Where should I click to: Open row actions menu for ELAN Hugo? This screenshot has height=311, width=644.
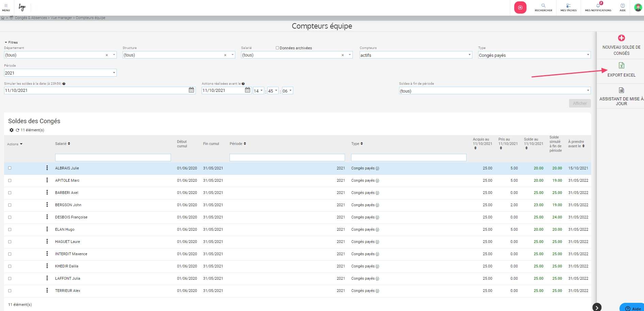click(47, 229)
